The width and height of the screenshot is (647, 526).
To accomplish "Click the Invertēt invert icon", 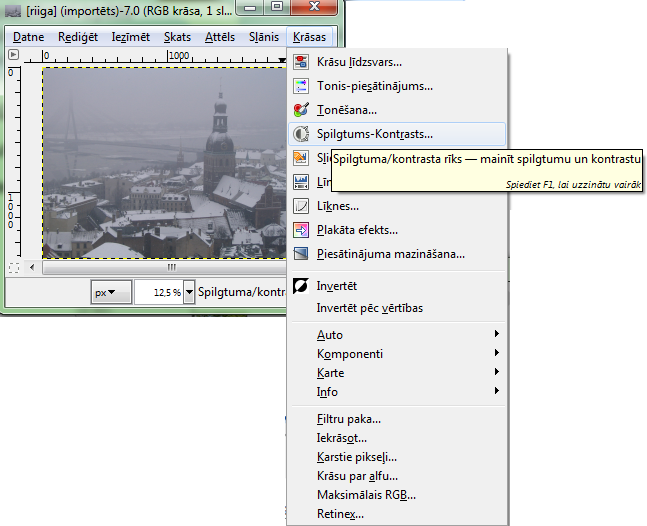I will tap(301, 286).
